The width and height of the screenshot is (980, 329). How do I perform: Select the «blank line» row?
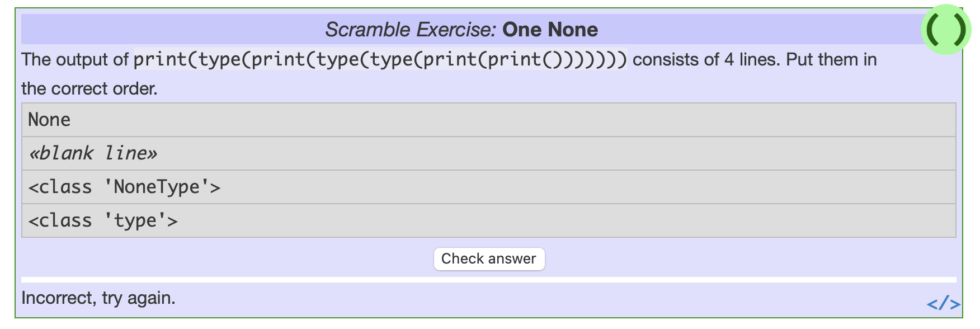point(488,153)
